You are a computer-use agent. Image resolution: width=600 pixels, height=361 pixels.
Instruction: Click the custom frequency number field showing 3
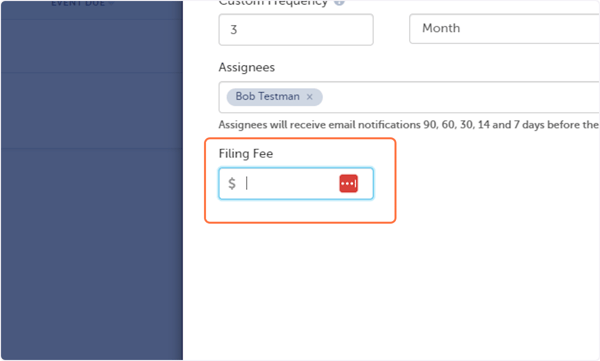click(296, 29)
